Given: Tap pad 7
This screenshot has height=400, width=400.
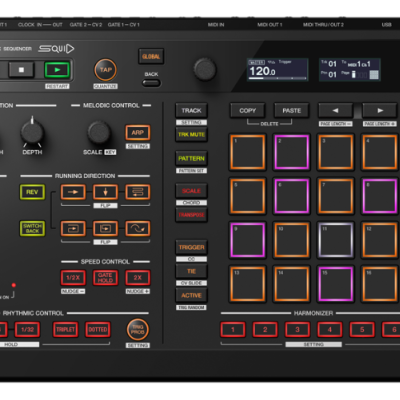Looking at the screenshot, I should click(336, 196).
